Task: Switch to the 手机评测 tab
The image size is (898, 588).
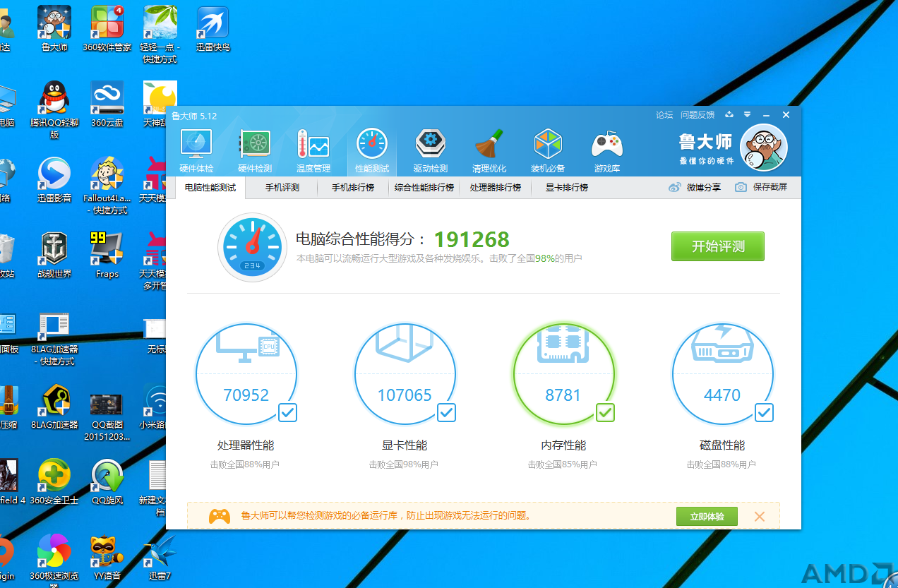Action: 282,188
